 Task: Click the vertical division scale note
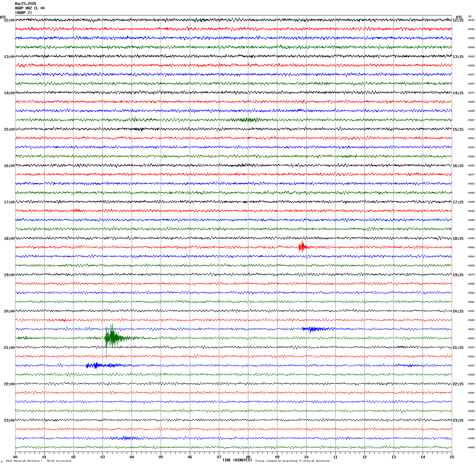(39, 461)
